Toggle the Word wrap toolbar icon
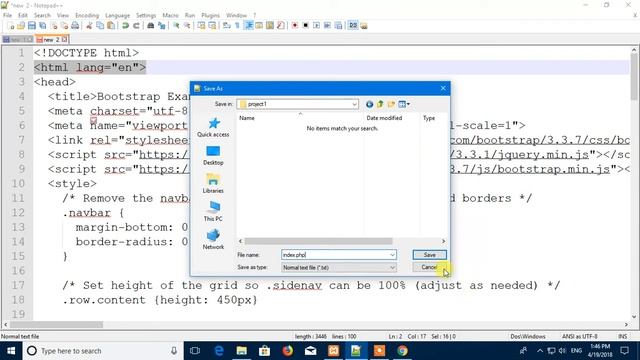This screenshot has width=640, height=360. pyautogui.click(x=227, y=26)
